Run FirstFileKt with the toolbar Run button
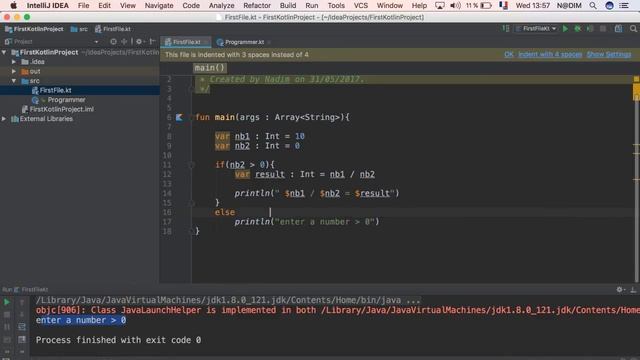Screen dimensions: 640x360 coord(565,29)
